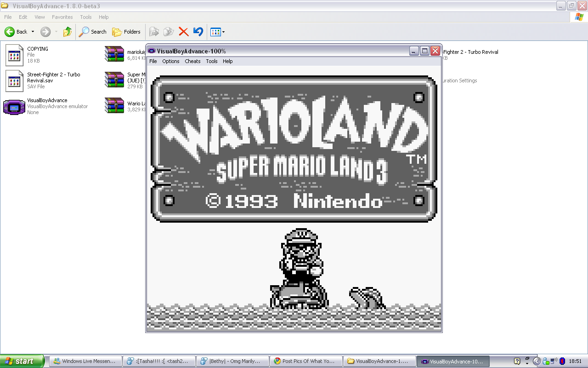Open the Views dropdown arrow
Viewport: 588px width, 368px height.
point(223,32)
